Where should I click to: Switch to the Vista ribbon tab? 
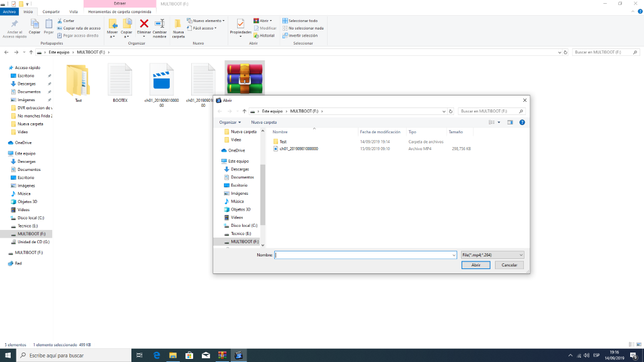click(x=74, y=11)
